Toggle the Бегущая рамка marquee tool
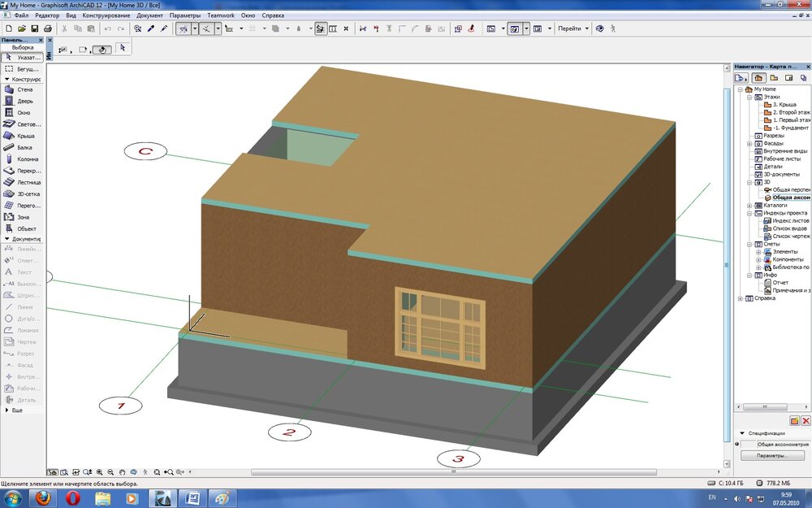This screenshot has height=508, width=812. (x=24, y=68)
